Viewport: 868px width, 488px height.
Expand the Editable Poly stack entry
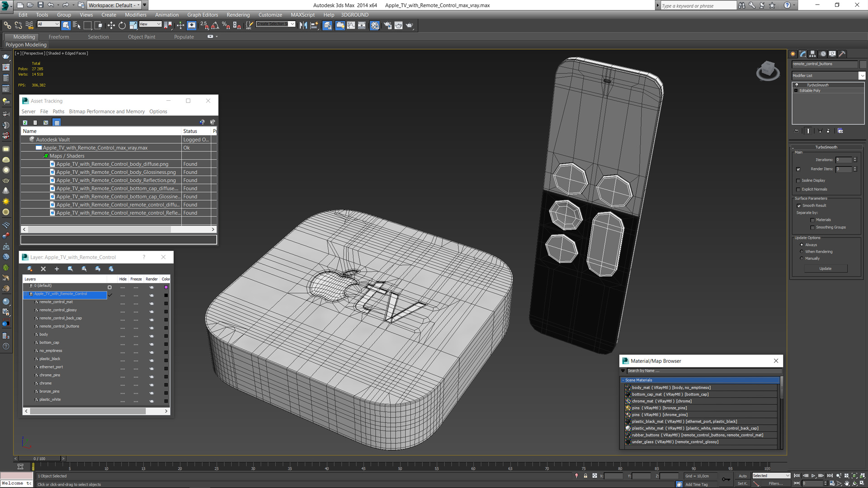(796, 90)
